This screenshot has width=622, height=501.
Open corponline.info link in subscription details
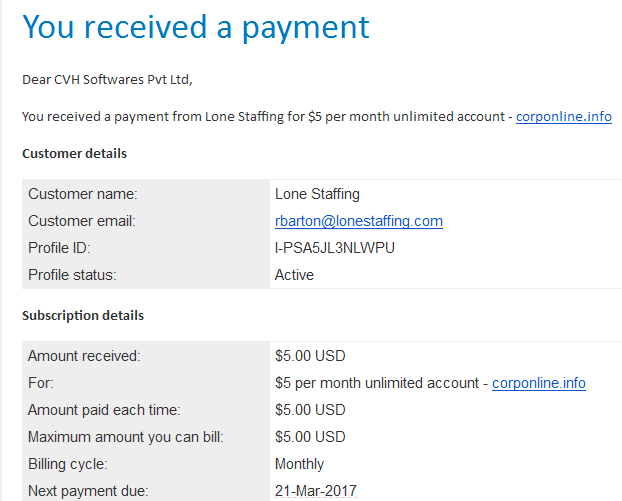539,383
